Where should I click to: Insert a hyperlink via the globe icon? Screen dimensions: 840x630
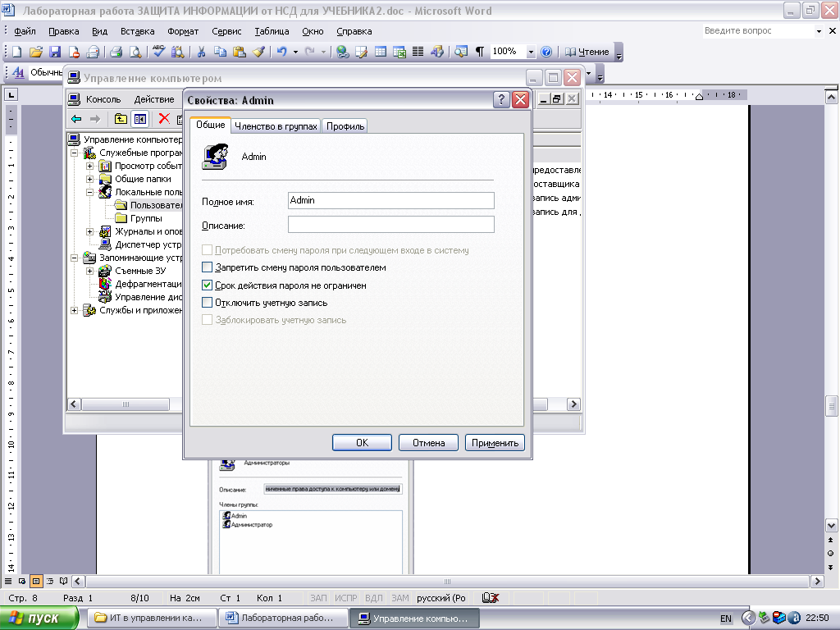343,52
